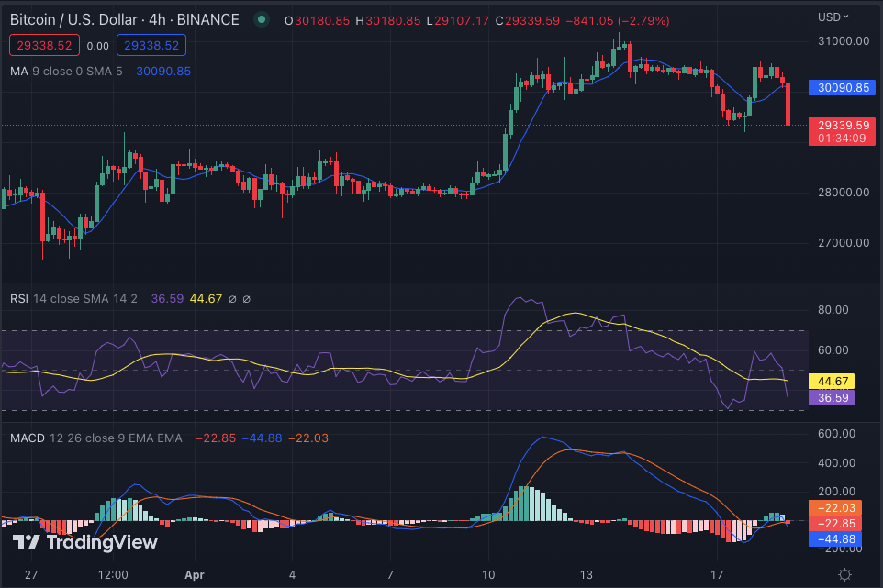Click the blue −44.88 MACD axis label
This screenshot has height=588, width=883.
(x=835, y=539)
